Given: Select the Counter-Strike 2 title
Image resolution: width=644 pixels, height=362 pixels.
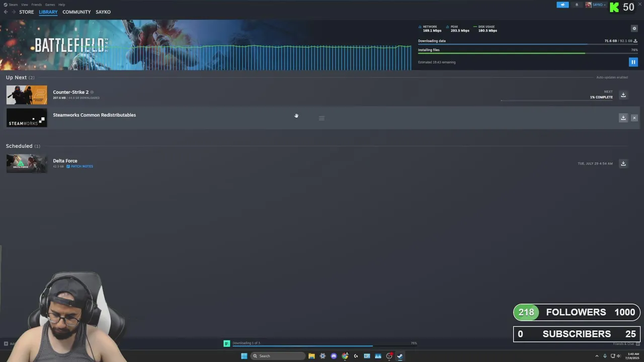Looking at the screenshot, I should pyautogui.click(x=70, y=92).
